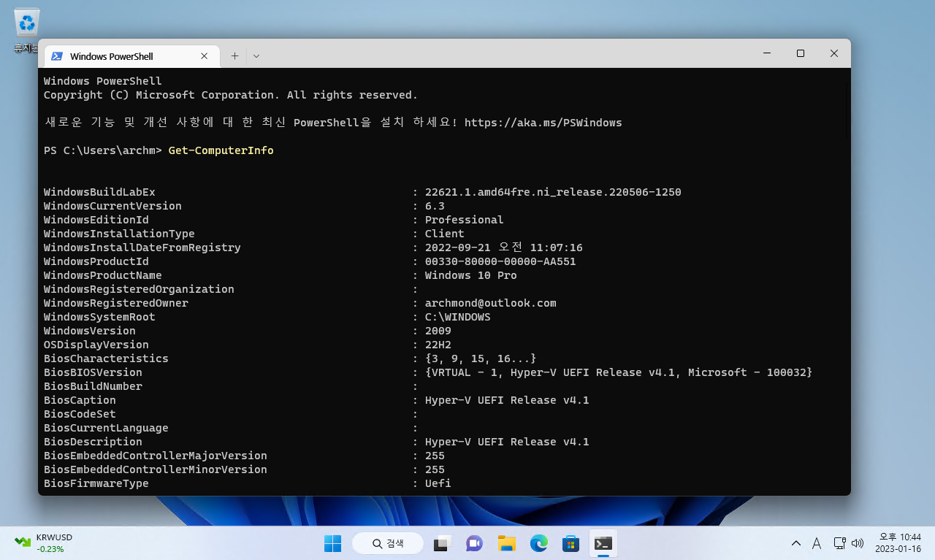Open the Chat app on taskbar
This screenshot has height=560, width=935.
(474, 543)
